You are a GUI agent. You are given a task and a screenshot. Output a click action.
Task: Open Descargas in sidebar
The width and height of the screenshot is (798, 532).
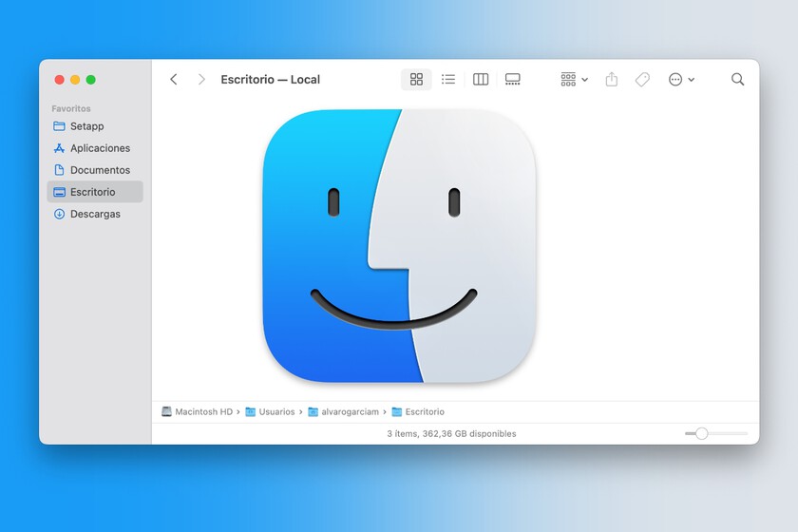95,214
